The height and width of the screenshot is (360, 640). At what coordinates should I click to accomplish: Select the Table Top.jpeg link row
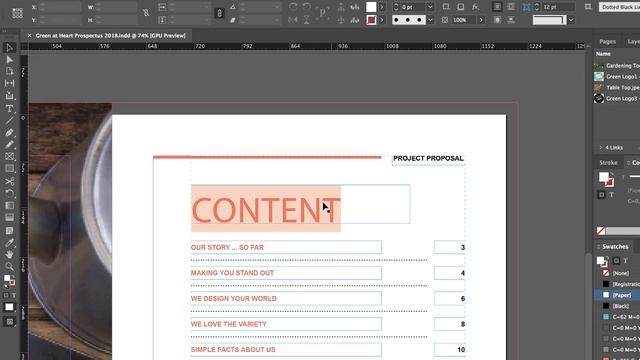(617, 87)
